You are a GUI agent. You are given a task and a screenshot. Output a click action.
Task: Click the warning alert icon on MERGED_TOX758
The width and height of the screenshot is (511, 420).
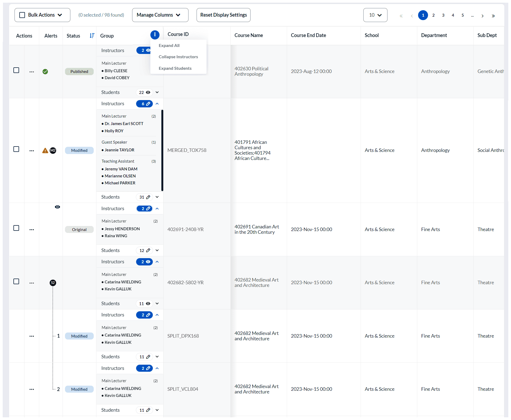click(45, 151)
